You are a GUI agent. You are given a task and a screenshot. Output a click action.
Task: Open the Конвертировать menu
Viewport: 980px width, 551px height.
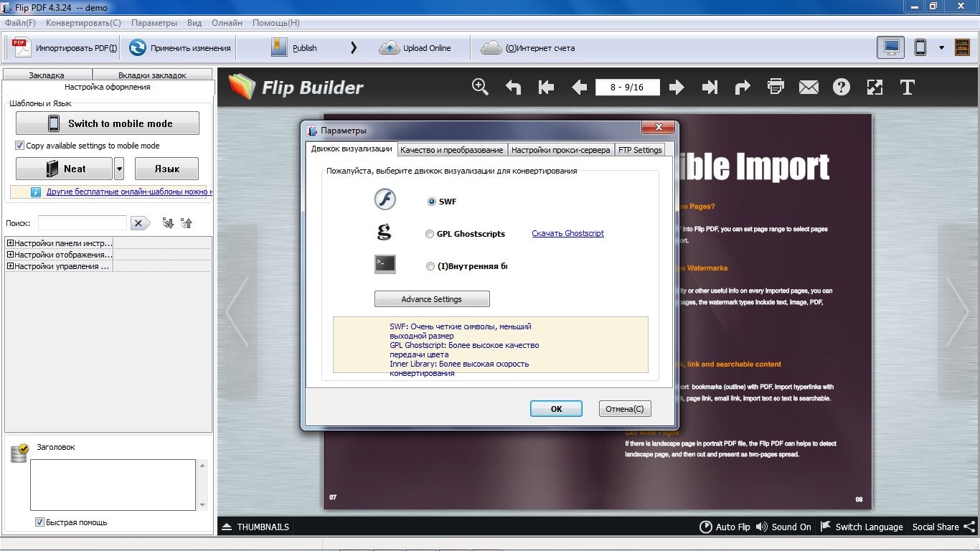(x=83, y=23)
